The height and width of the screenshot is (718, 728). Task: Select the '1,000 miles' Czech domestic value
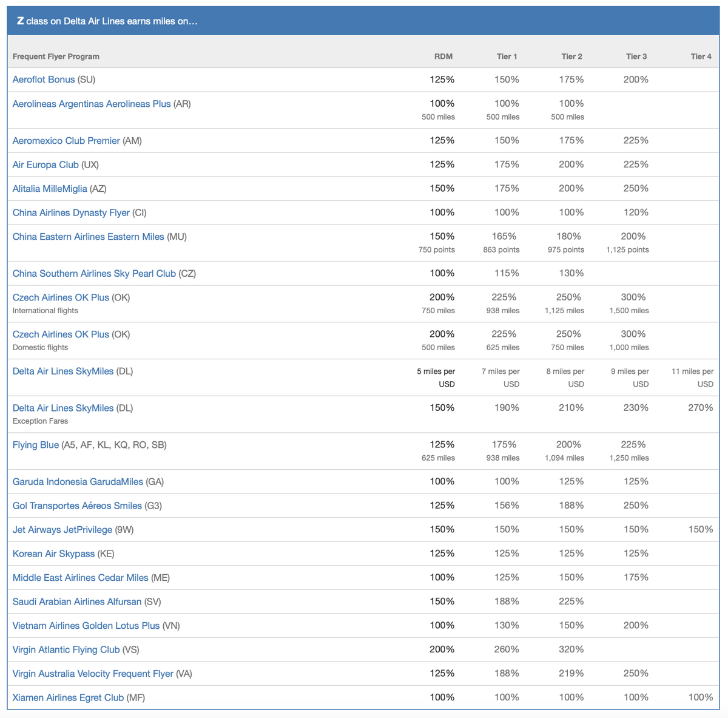[x=629, y=348]
